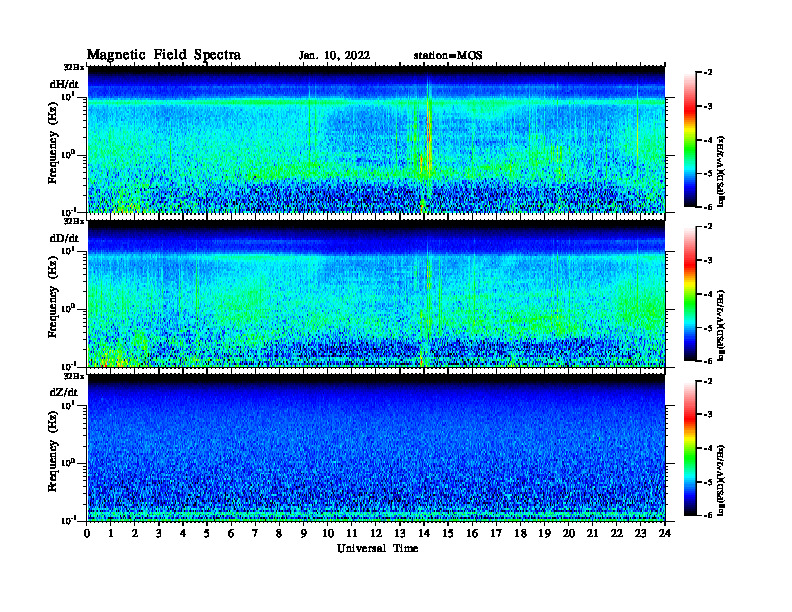Screen dimensions: 792x612
Task: Click the -2 value on dH/dt color bar
Action: [x=708, y=73]
